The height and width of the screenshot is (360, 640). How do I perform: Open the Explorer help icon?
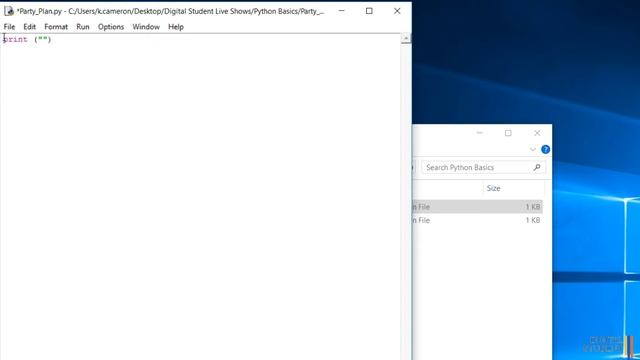coord(545,149)
